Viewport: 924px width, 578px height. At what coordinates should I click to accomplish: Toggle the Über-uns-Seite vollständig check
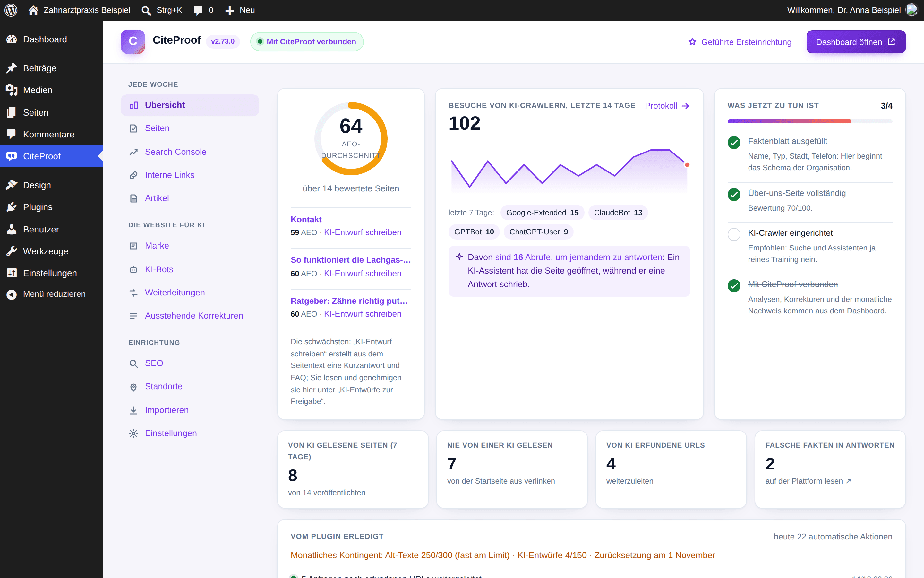tap(734, 194)
